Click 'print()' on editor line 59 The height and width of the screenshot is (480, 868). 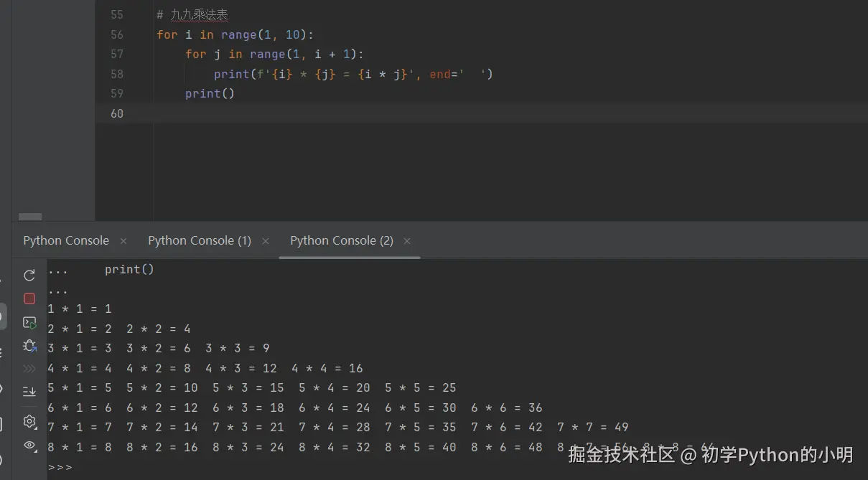tap(210, 93)
